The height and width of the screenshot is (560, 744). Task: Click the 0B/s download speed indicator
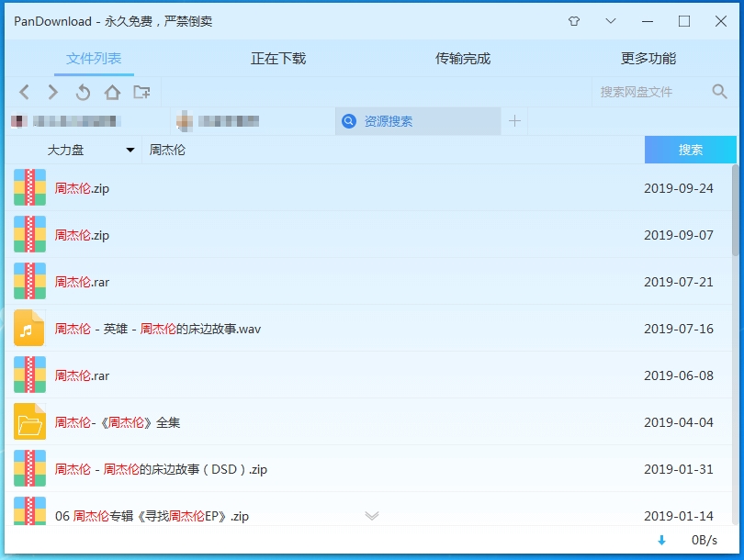pyautogui.click(x=705, y=540)
